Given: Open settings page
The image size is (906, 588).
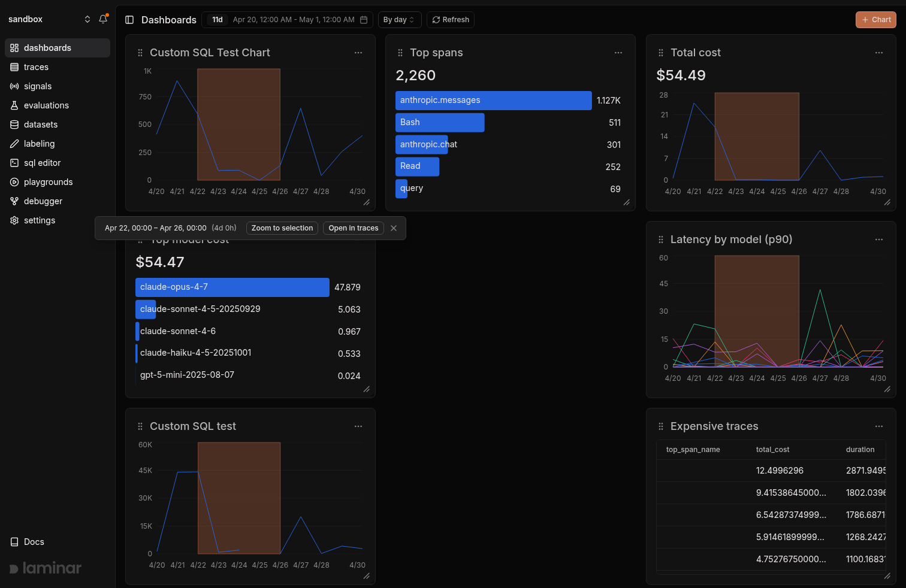Looking at the screenshot, I should click(x=58, y=220).
